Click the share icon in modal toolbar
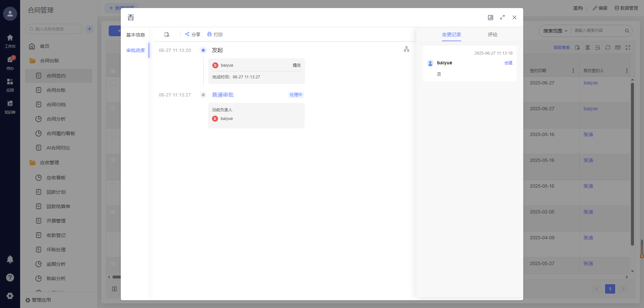 187,34
